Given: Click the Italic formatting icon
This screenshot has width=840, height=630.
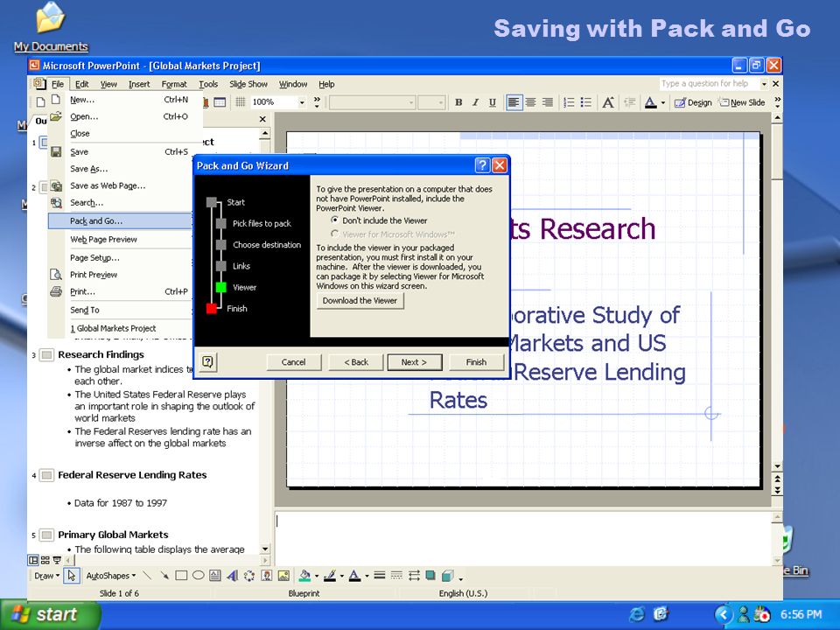Looking at the screenshot, I should point(475,102).
